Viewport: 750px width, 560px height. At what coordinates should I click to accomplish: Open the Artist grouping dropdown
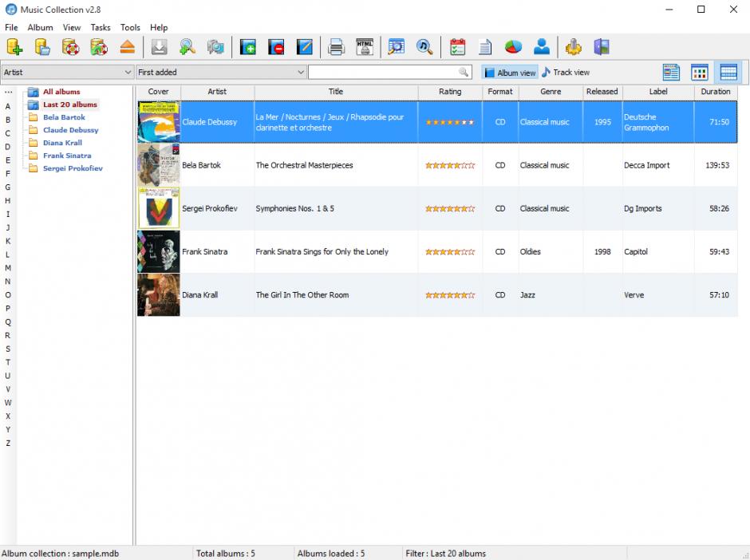click(67, 73)
